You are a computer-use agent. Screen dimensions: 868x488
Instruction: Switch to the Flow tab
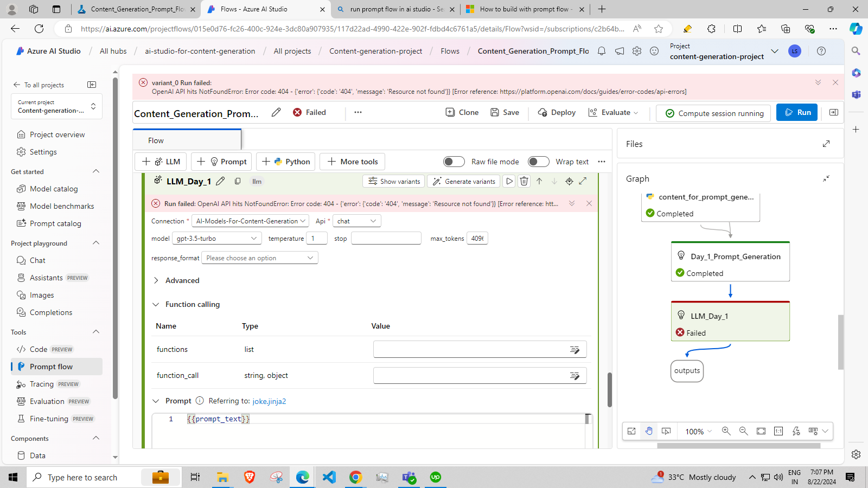tap(155, 140)
